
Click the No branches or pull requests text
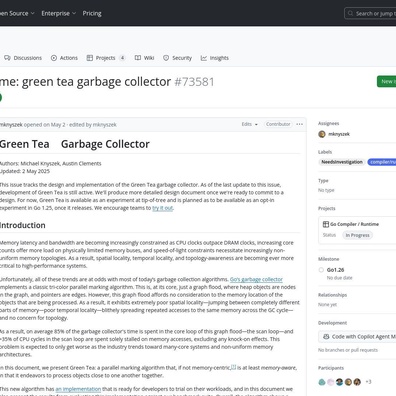[x=348, y=350]
